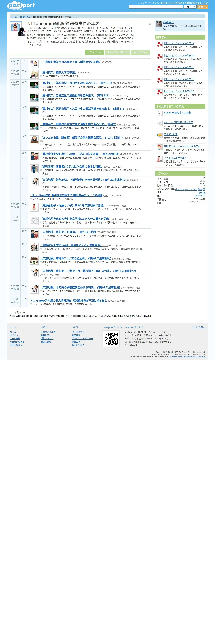Click the thumbnail for 事件1-2 event
The width and height of the screenshot is (215, 644).
(34, 97)
